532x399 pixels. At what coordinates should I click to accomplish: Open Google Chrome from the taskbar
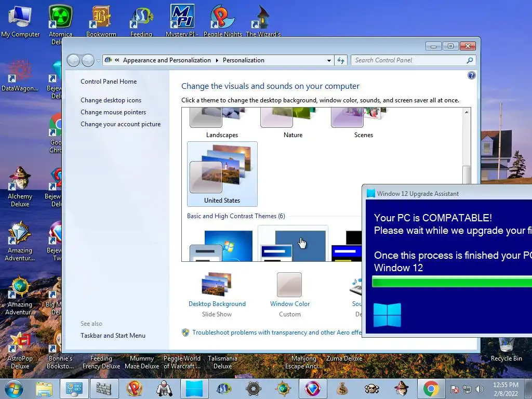pyautogui.click(x=431, y=389)
